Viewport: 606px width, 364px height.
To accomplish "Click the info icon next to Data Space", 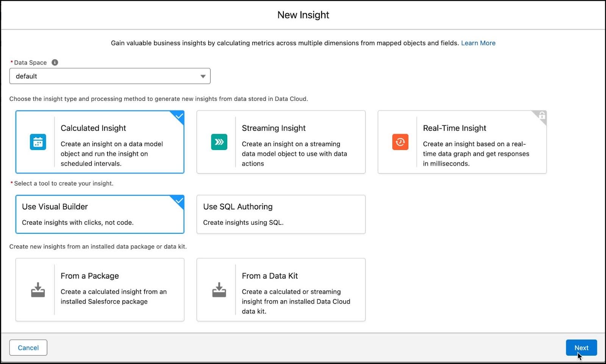I will pos(55,62).
